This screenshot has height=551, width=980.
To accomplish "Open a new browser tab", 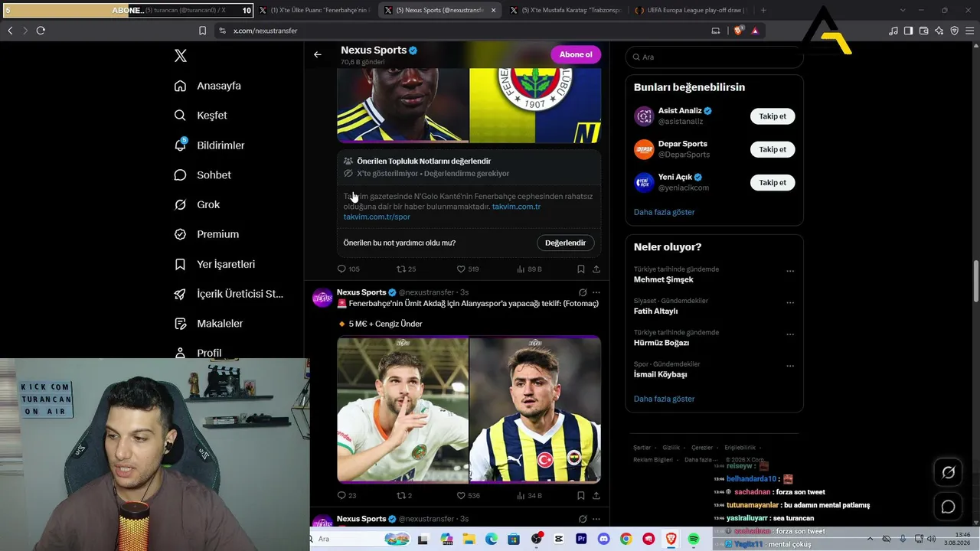I will click(x=763, y=10).
